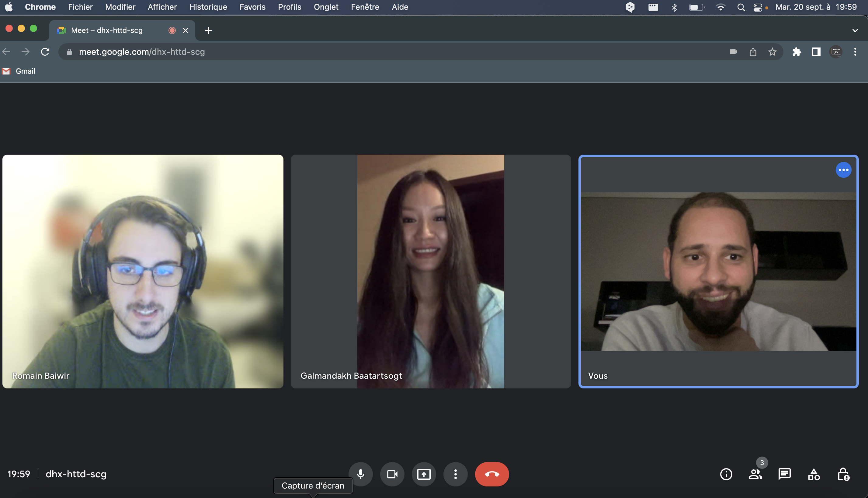Expand the tab search chevron
The height and width of the screenshot is (498, 868).
click(855, 30)
